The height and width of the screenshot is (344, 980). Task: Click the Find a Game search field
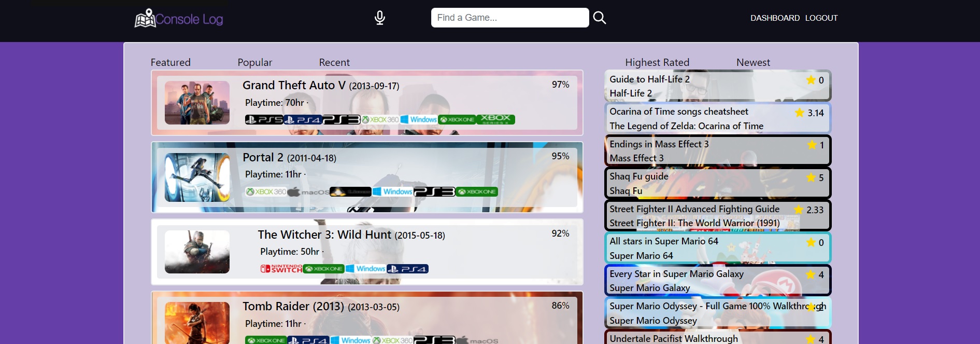click(x=510, y=18)
